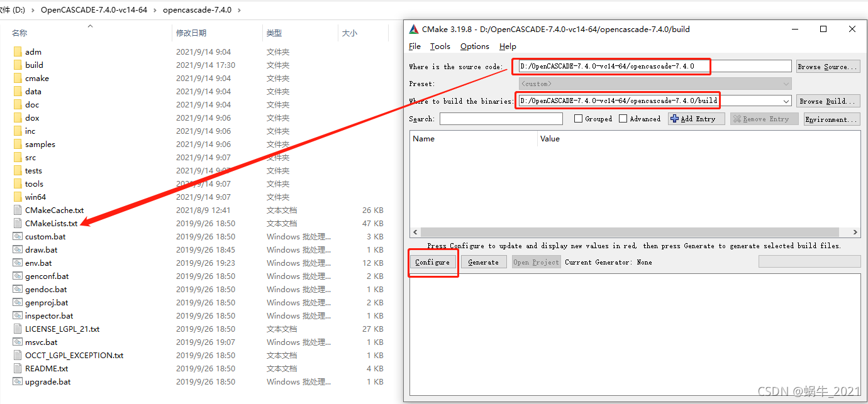The height and width of the screenshot is (404, 868).
Task: Click the genconf.bat batch file icon
Action: [18, 276]
